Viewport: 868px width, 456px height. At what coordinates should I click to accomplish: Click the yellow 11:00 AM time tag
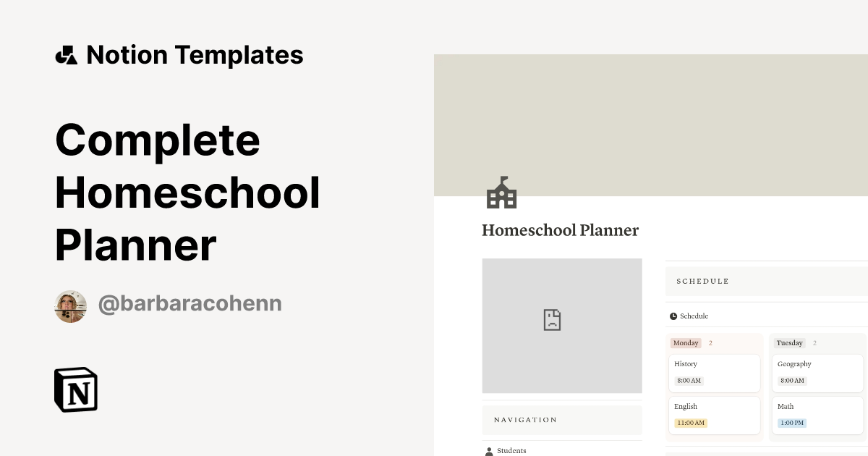click(x=689, y=423)
